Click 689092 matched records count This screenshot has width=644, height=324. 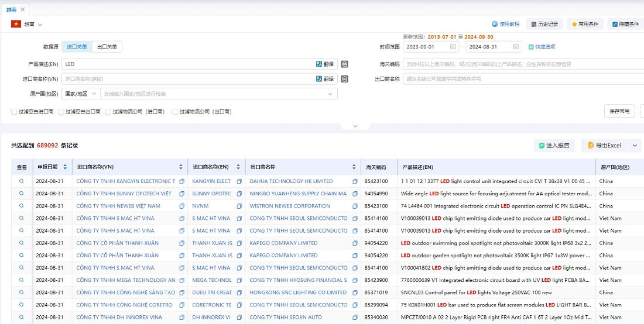[47, 146]
